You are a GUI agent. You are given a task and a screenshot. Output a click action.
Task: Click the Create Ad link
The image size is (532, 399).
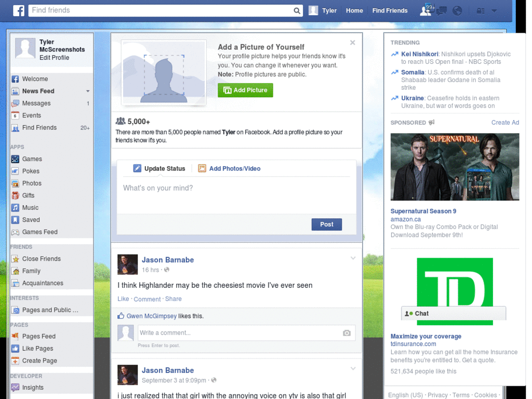coord(505,123)
